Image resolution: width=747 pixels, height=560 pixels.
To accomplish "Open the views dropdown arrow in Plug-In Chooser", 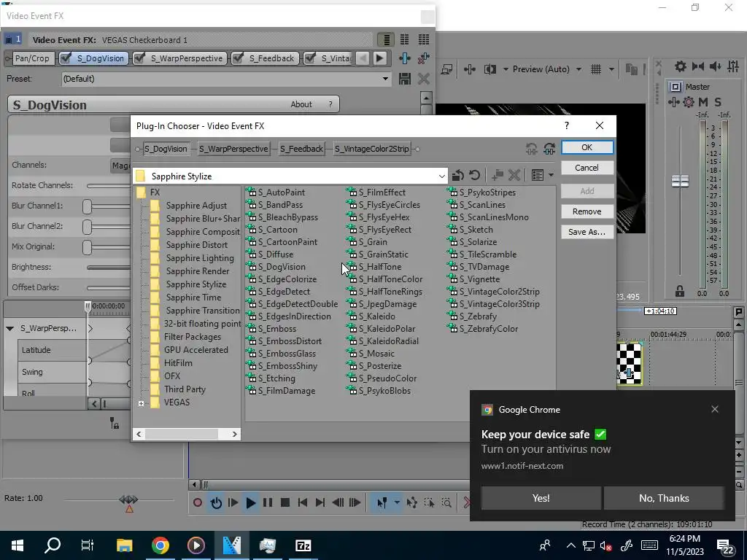I will [x=551, y=175].
